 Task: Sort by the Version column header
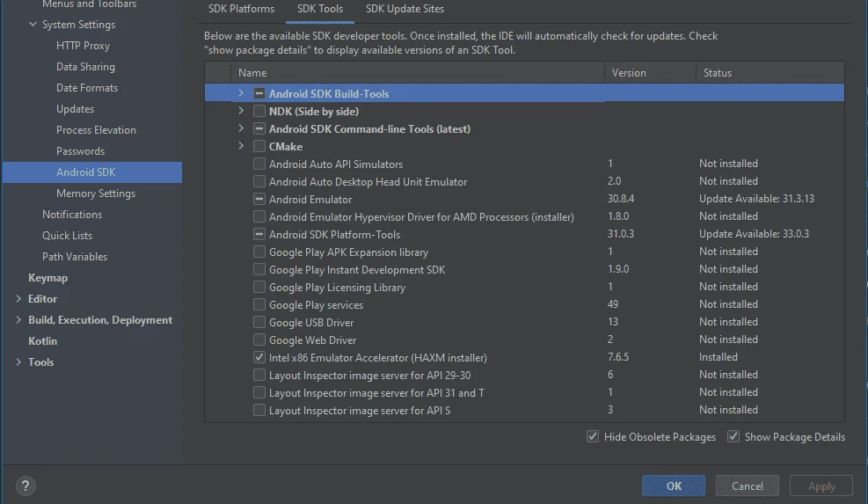click(650, 72)
